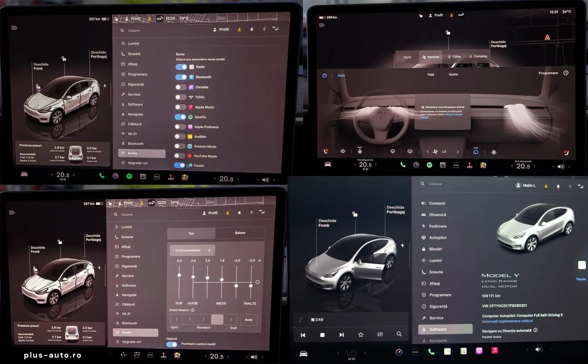Disable the Bluetooth media source switch
This screenshot has height=364, width=588.
[x=181, y=77]
